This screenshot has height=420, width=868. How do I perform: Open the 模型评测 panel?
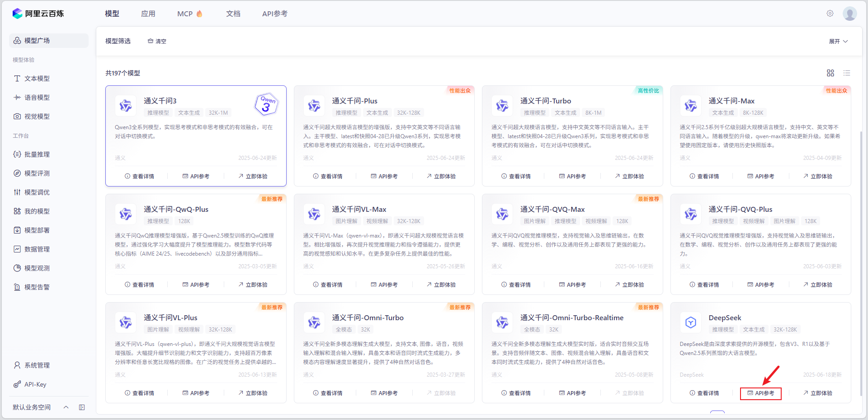pyautogui.click(x=36, y=173)
